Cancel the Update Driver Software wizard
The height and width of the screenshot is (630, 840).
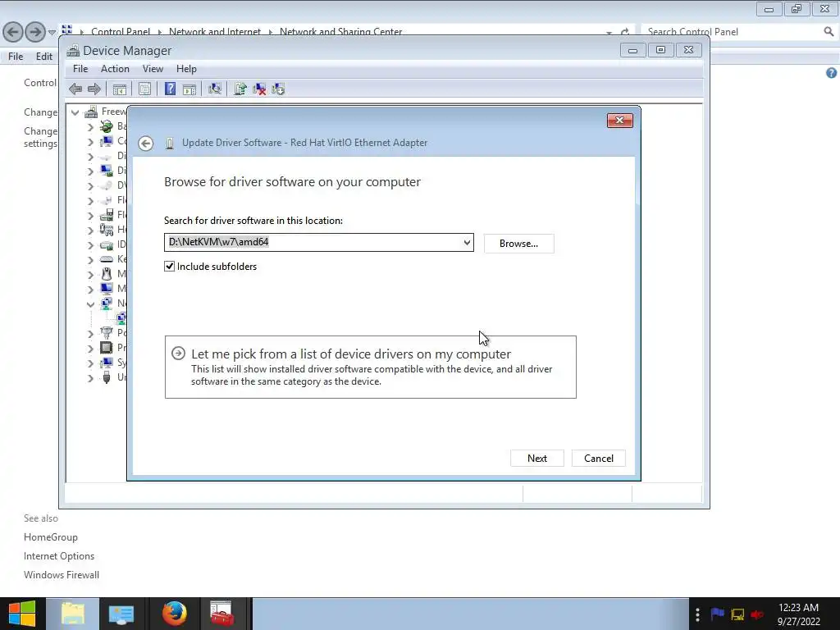click(x=598, y=458)
